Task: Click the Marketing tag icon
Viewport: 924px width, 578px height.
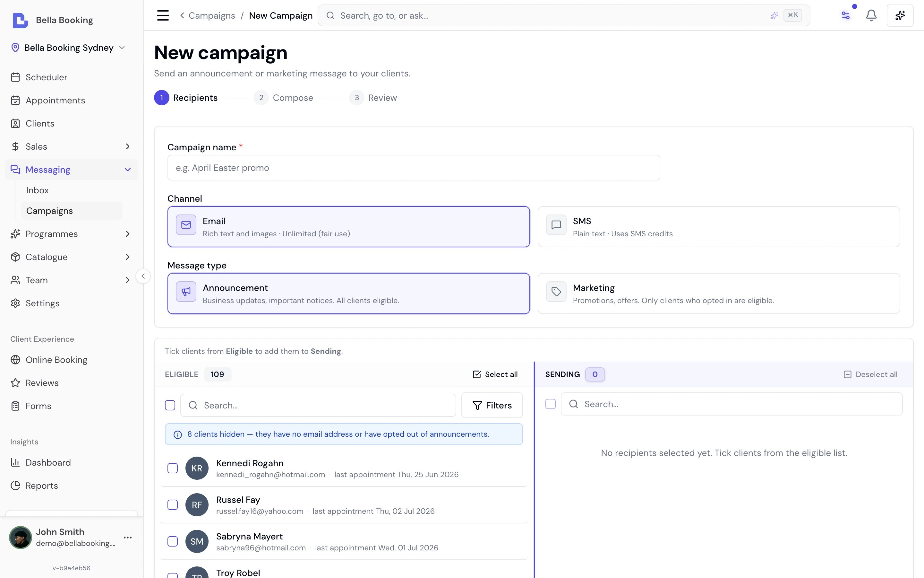Action: [x=556, y=292]
